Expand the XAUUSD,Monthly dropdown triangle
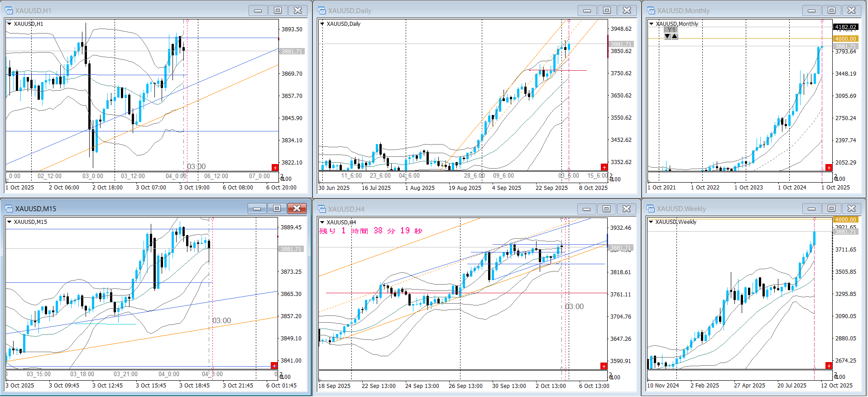The width and height of the screenshot is (868, 397). [x=651, y=24]
